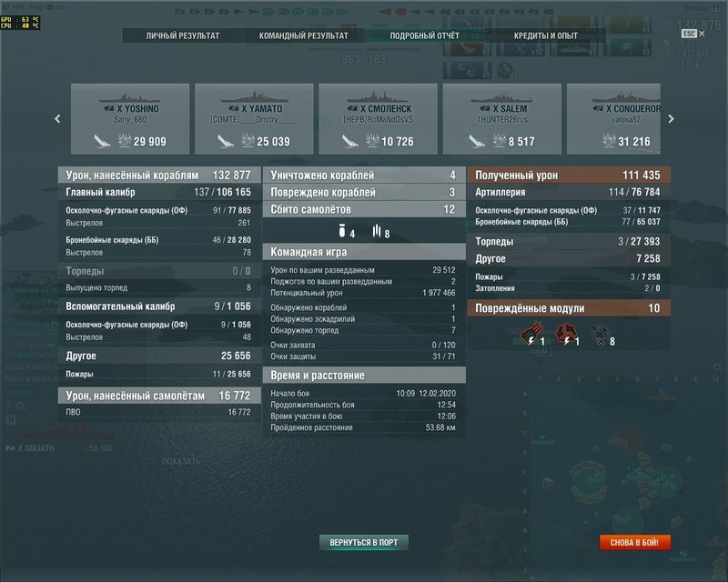Open the Личный результат tab
Image resolution: width=728 pixels, height=582 pixels.
(183, 35)
